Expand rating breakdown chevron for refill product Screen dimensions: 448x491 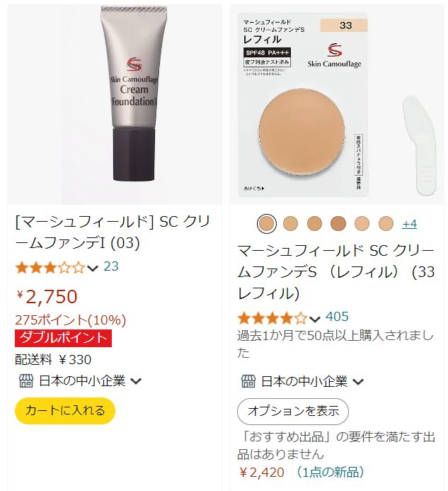click(x=315, y=319)
